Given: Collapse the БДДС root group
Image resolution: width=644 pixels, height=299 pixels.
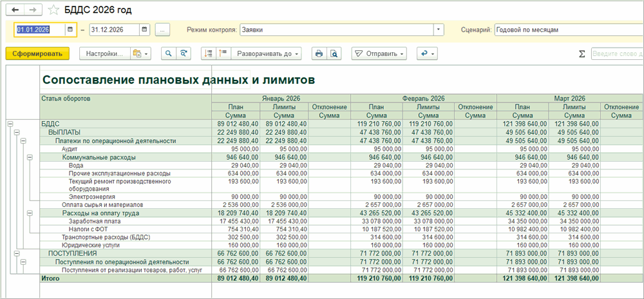Looking at the screenshot, I should [x=9, y=123].
